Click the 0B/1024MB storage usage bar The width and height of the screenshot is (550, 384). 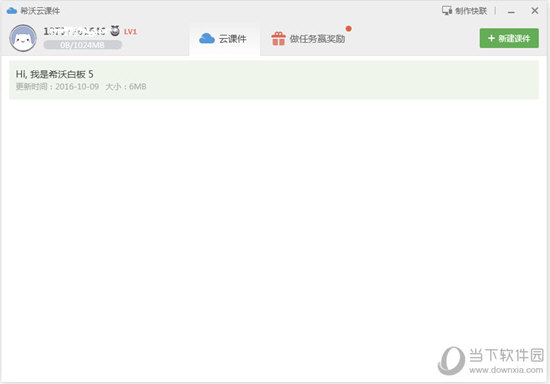[82, 45]
